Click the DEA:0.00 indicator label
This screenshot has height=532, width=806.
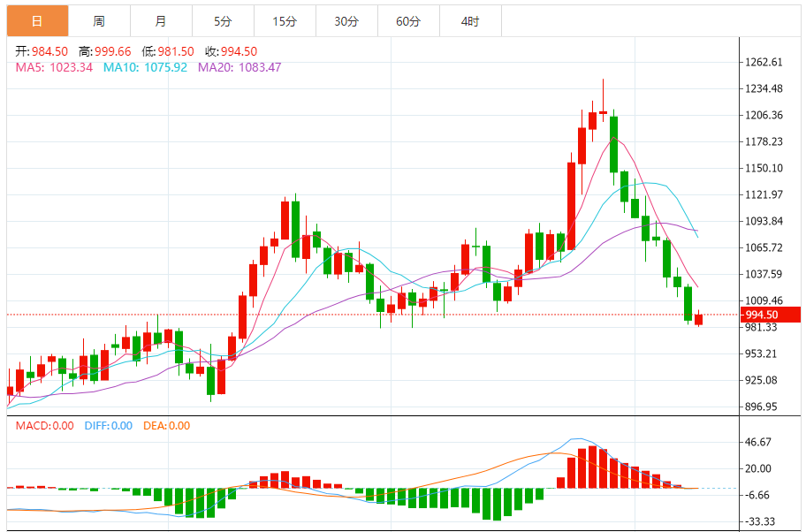166,426
